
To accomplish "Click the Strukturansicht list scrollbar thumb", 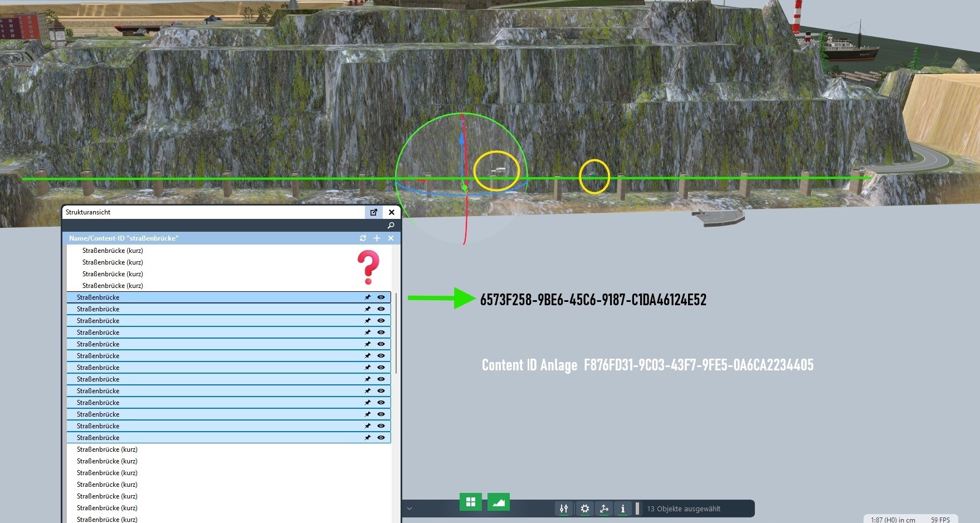I will click(396, 333).
